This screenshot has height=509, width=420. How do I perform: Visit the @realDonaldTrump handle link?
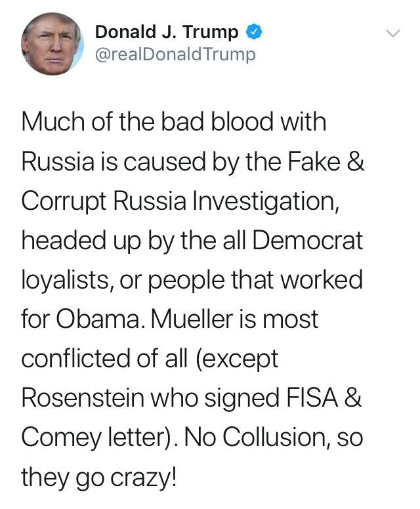[x=175, y=54]
